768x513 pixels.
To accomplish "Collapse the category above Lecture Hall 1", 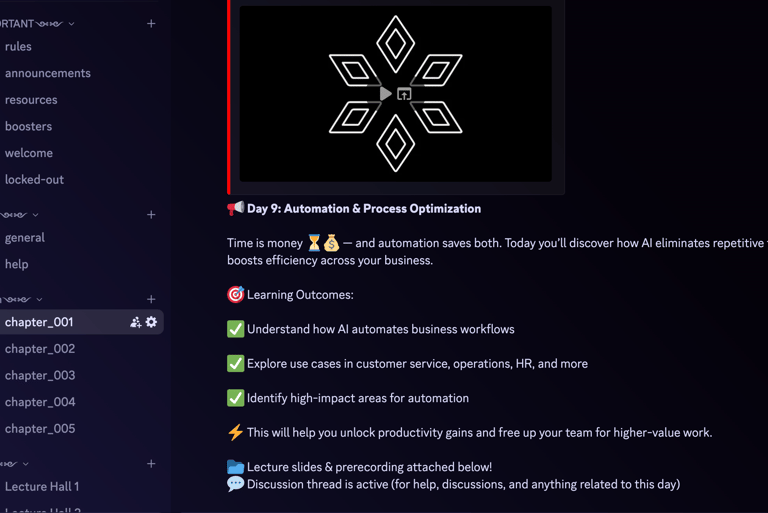I will (x=26, y=464).
